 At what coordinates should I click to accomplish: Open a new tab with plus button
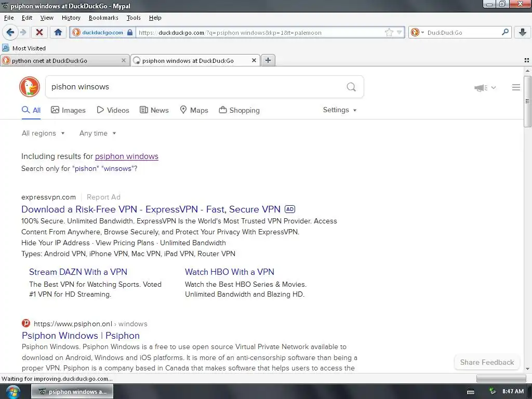268,60
